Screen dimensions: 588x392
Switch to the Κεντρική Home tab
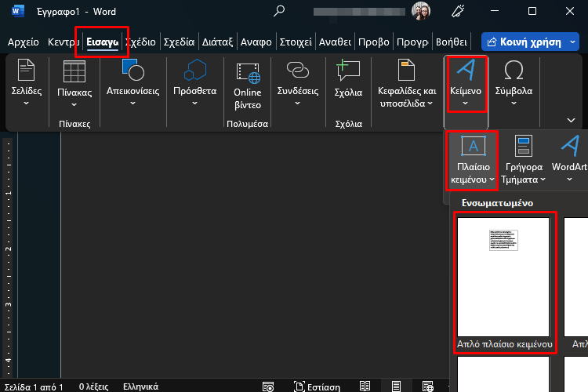coord(62,42)
